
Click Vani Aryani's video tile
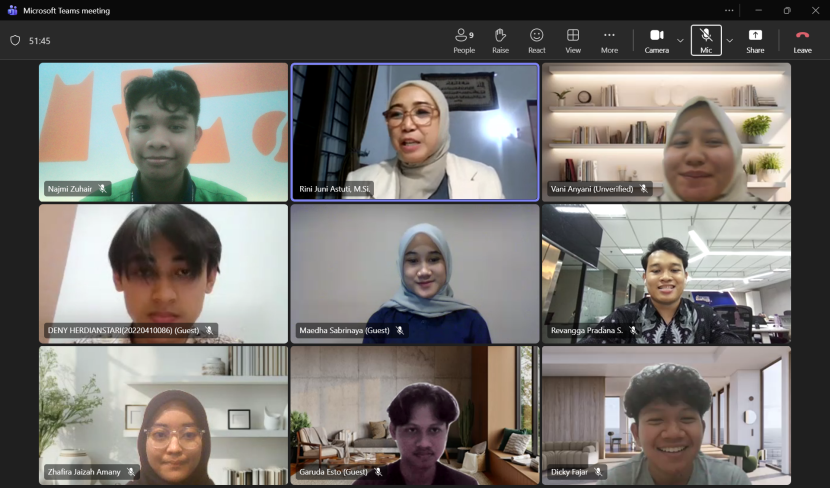(x=666, y=130)
